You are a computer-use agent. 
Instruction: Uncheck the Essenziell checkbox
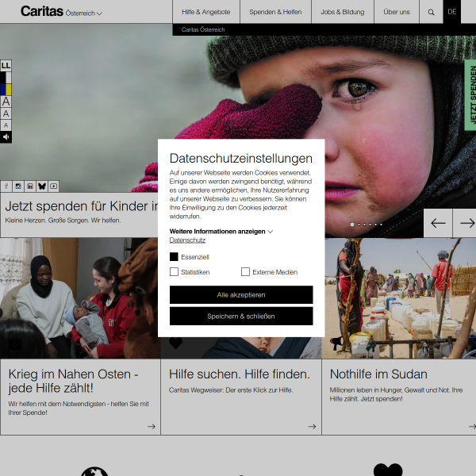point(174,257)
